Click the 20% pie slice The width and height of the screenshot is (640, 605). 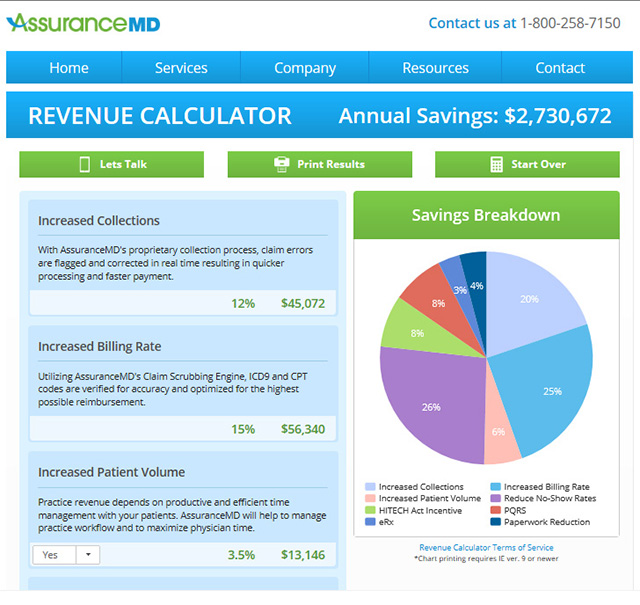[x=527, y=304]
